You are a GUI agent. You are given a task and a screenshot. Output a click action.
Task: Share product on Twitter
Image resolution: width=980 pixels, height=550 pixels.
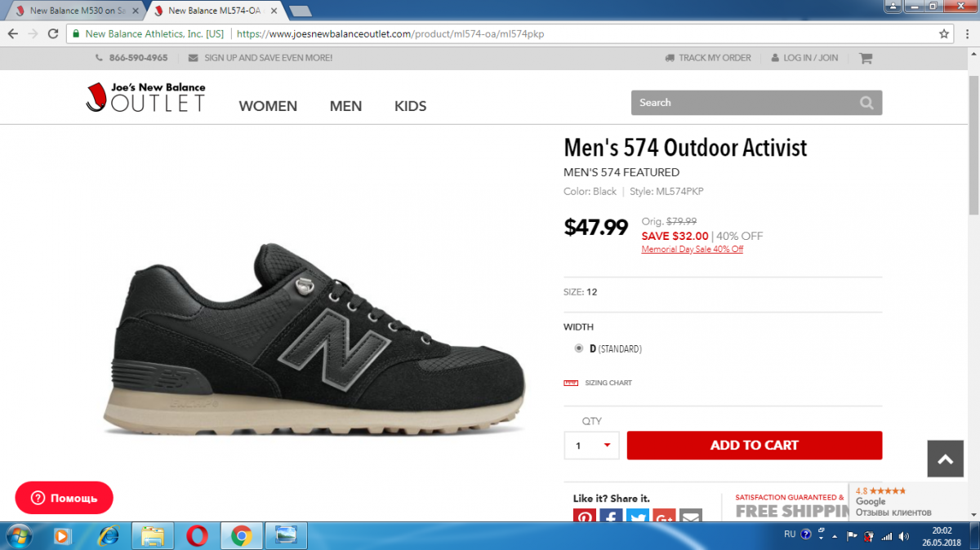click(x=638, y=516)
